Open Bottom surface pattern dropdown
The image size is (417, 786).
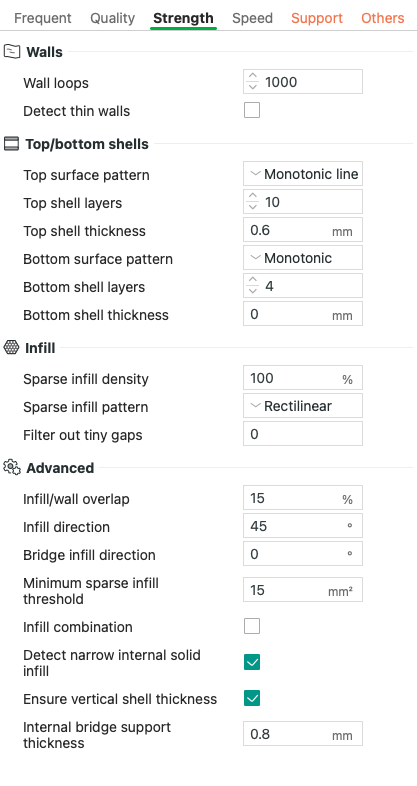(303, 258)
